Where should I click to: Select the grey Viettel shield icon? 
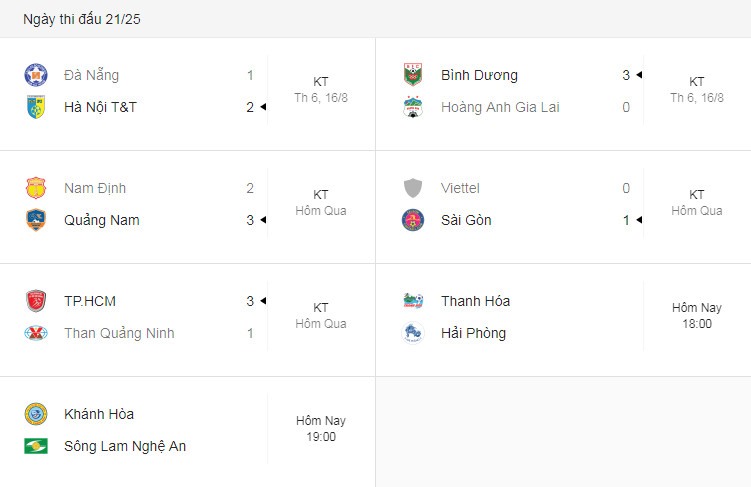click(x=412, y=188)
